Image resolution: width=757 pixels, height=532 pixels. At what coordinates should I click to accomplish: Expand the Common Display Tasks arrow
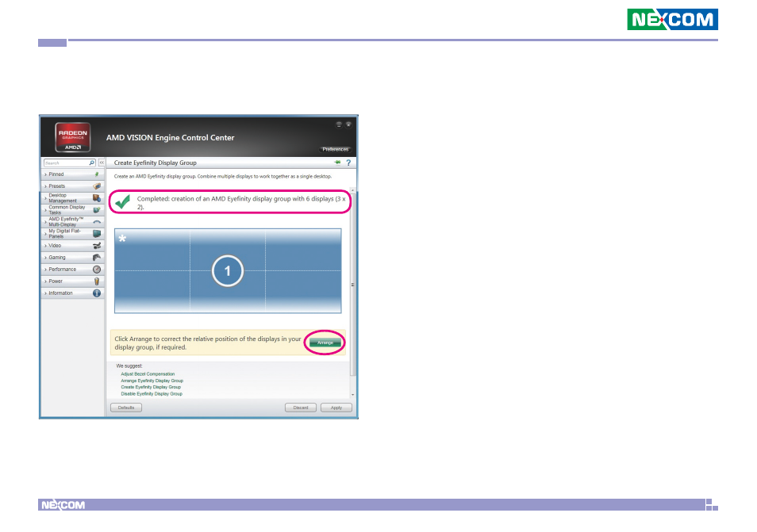46,210
